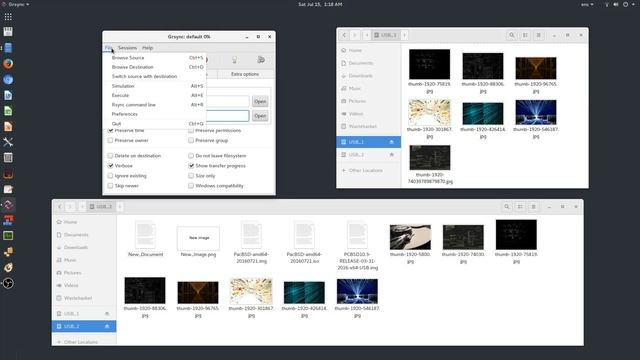Click the search icon in the USB_1 file window
Viewport: 640px width, 360px height.
pos(512,35)
